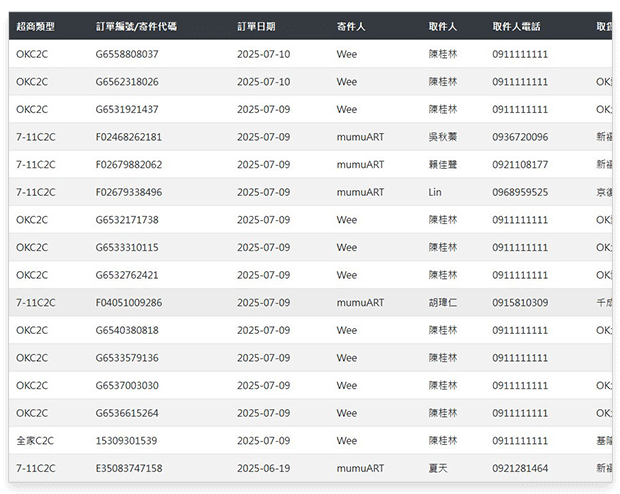Image resolution: width=620 pixels, height=494 pixels.
Task: Select order number F02468262181
Action: 129,137
